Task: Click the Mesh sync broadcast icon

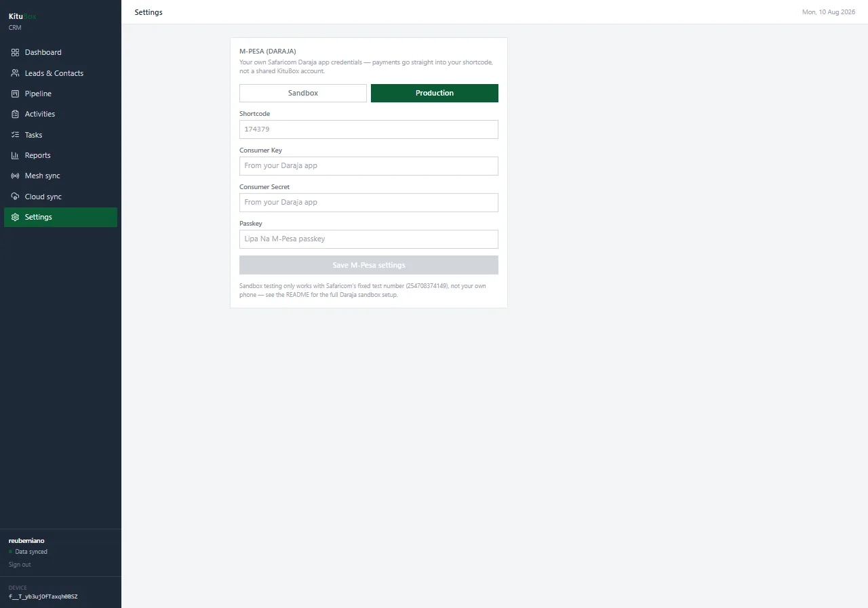Action: pos(16,176)
